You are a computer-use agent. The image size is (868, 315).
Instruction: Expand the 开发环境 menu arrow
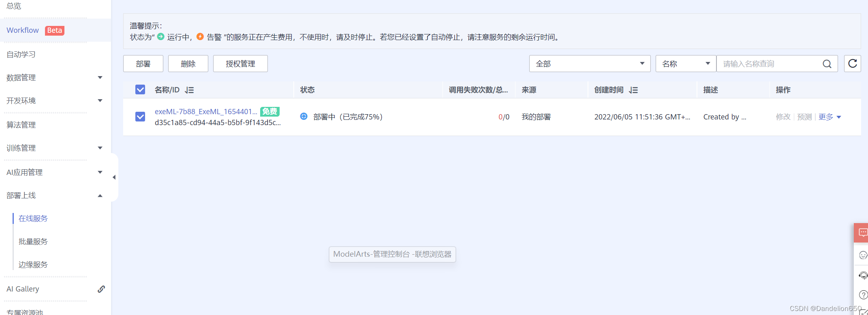(100, 100)
